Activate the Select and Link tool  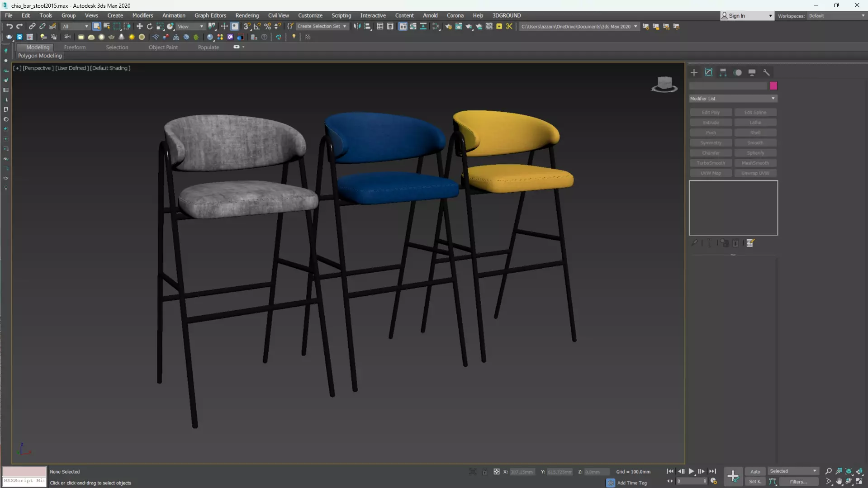pyautogui.click(x=32, y=26)
